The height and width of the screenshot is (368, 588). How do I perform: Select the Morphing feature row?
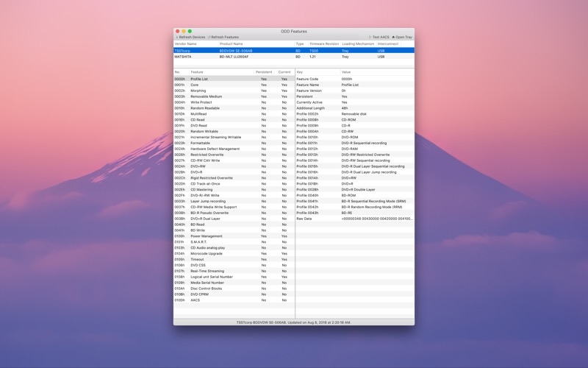click(234, 91)
